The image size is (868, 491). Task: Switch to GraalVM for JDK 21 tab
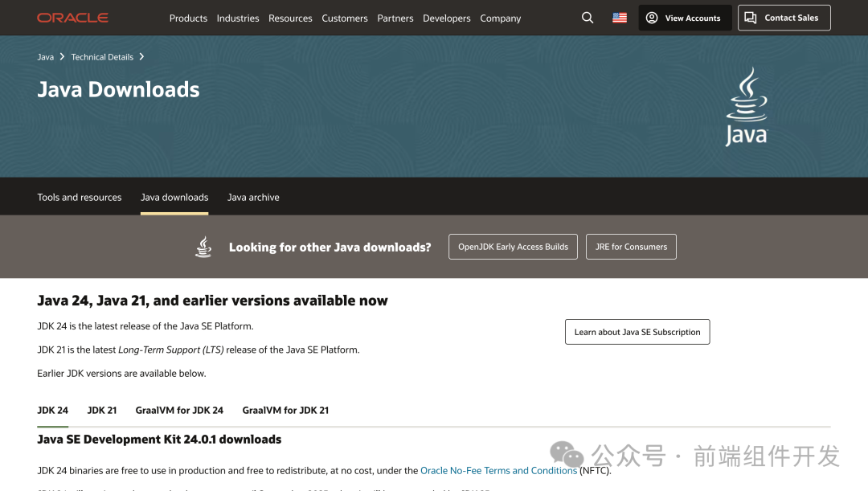tap(285, 410)
